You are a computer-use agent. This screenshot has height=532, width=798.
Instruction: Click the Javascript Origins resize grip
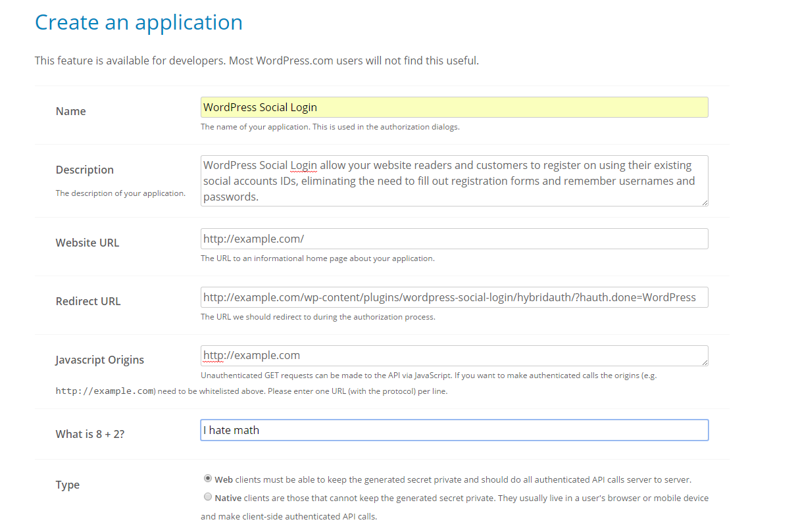(x=705, y=362)
